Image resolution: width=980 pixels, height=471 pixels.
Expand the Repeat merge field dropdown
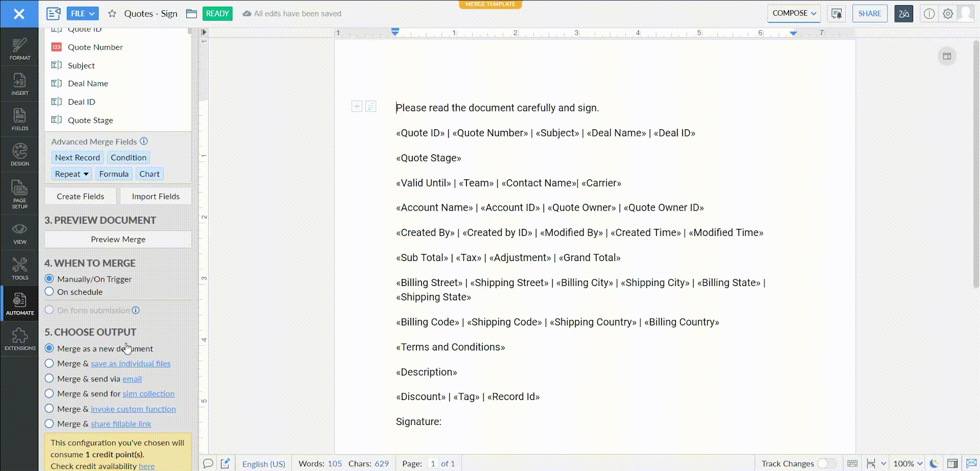pyautogui.click(x=71, y=174)
